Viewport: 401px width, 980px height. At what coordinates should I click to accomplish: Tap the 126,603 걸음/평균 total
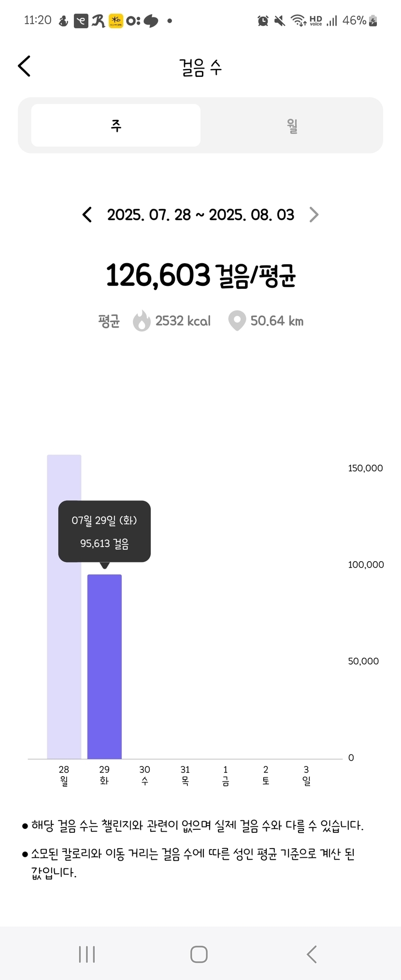[200, 275]
